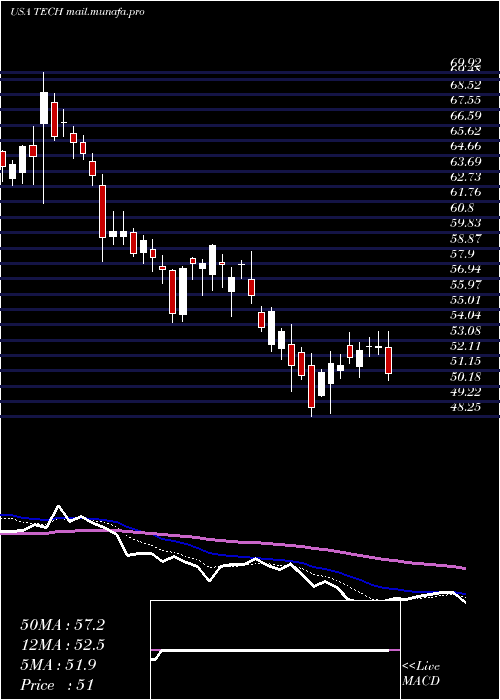Click the 66.59 price axis label
The width and height of the screenshot is (500, 700).
465,116
